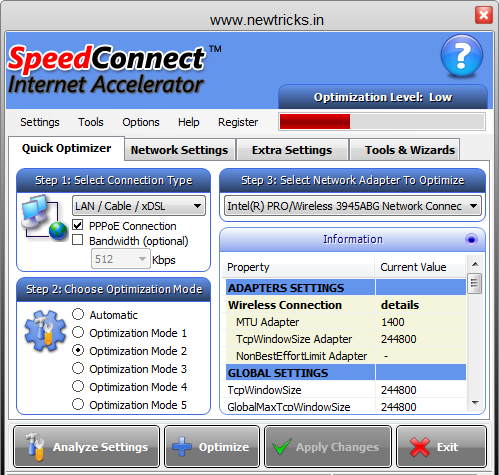Viewport: 499px width, 475px height.
Task: Choose Optimization Mode 1
Action: [78, 332]
